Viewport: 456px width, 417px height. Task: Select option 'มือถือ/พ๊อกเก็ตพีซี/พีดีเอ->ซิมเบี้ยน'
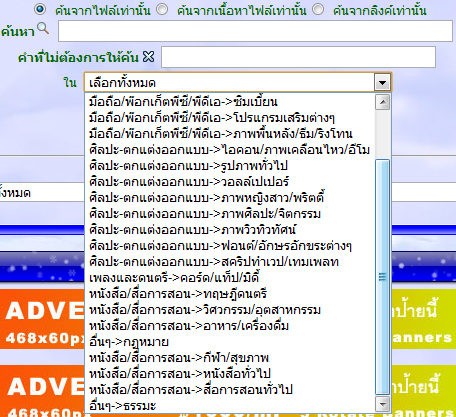tap(230, 102)
